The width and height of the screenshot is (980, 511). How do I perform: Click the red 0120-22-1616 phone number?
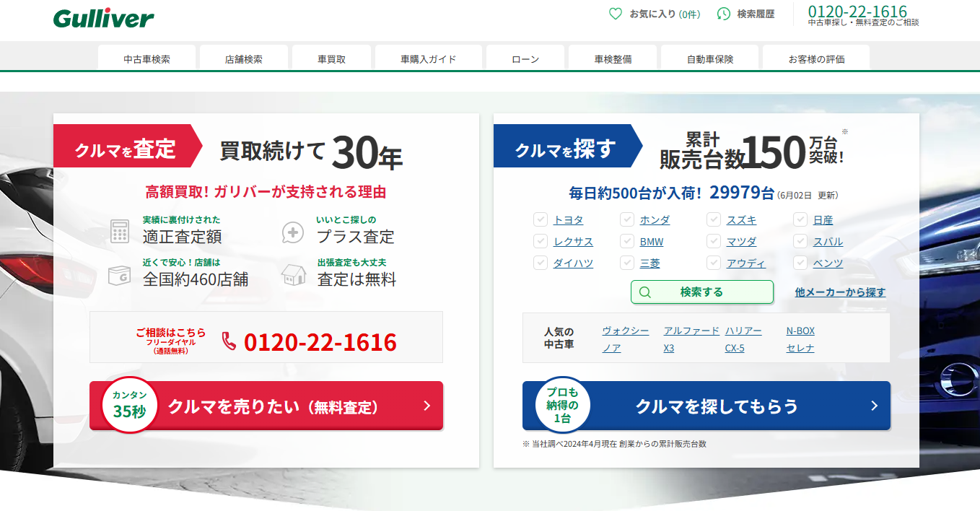pyautogui.click(x=320, y=342)
